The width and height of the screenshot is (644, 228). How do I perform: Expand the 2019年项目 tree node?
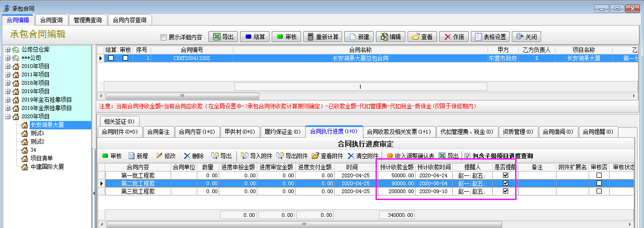pos(7,91)
